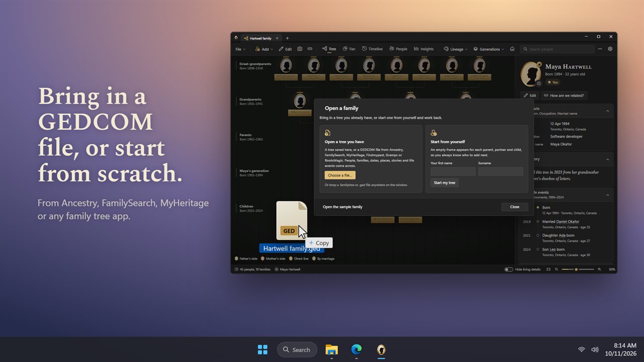Launch Microsoft Edge from the taskbar
The width and height of the screenshot is (644, 362).
tap(356, 349)
